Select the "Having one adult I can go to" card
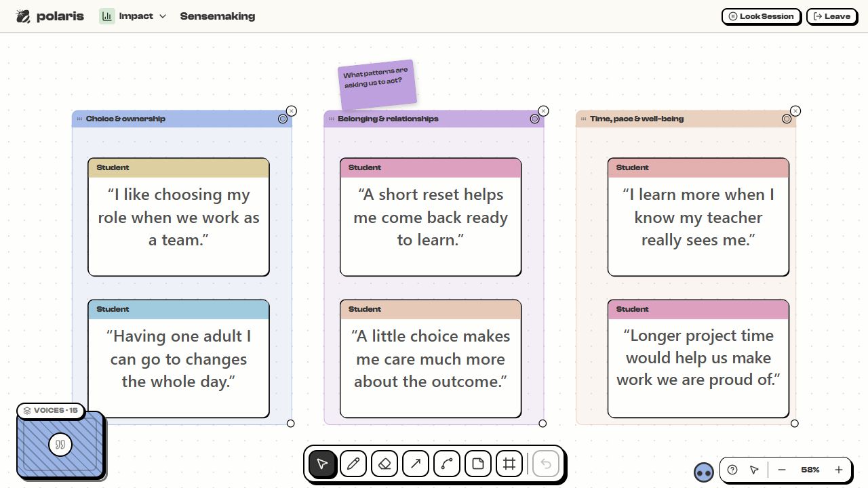Image resolution: width=868 pixels, height=488 pixels. pyautogui.click(x=178, y=359)
